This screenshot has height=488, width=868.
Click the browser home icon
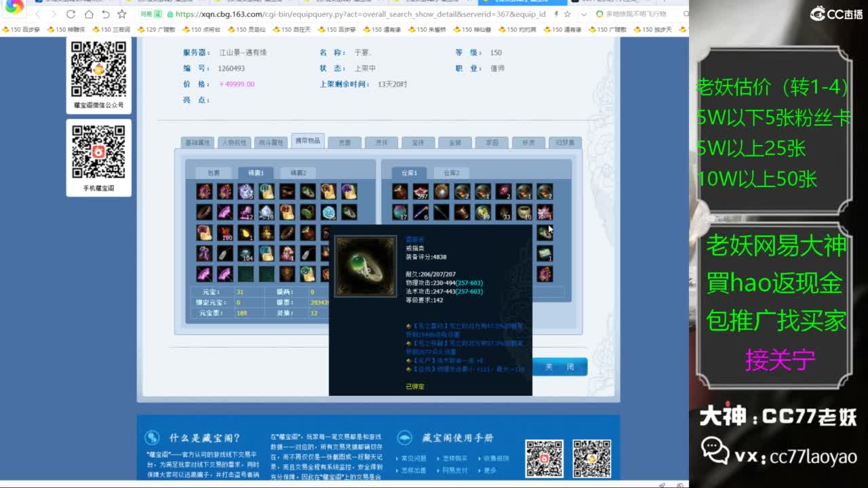pos(89,14)
